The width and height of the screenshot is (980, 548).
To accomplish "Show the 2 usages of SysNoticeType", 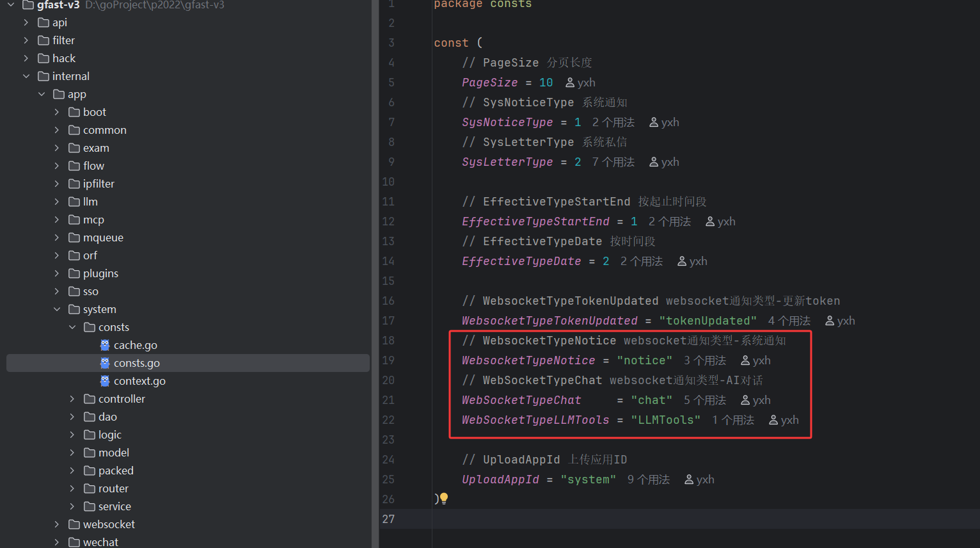I will point(613,122).
